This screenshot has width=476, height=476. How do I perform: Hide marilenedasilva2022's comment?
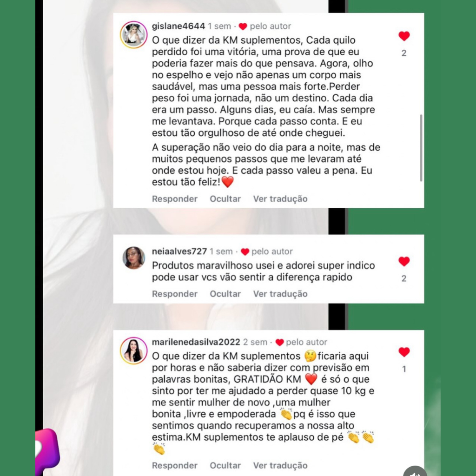(225, 465)
